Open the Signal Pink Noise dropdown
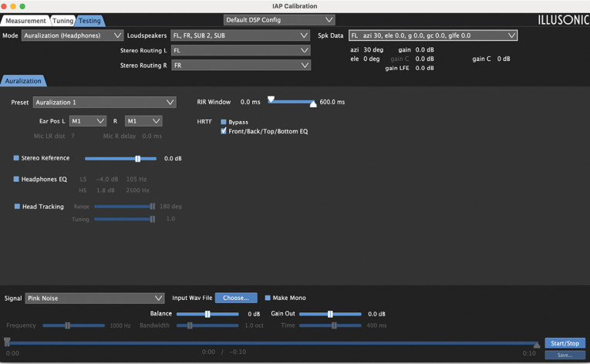Viewport: 590px width, 364px height. tap(95, 298)
